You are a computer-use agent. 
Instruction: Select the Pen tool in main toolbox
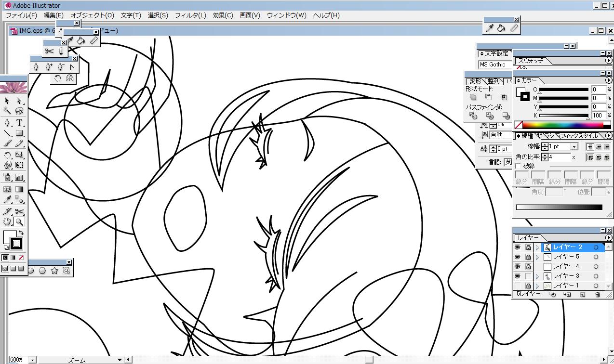coord(7,123)
